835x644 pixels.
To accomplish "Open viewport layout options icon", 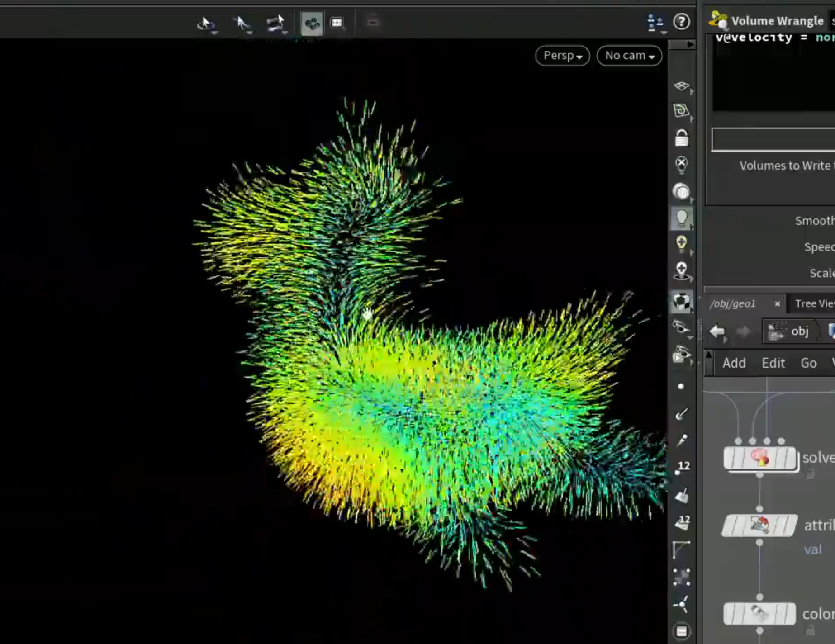I will (x=655, y=22).
